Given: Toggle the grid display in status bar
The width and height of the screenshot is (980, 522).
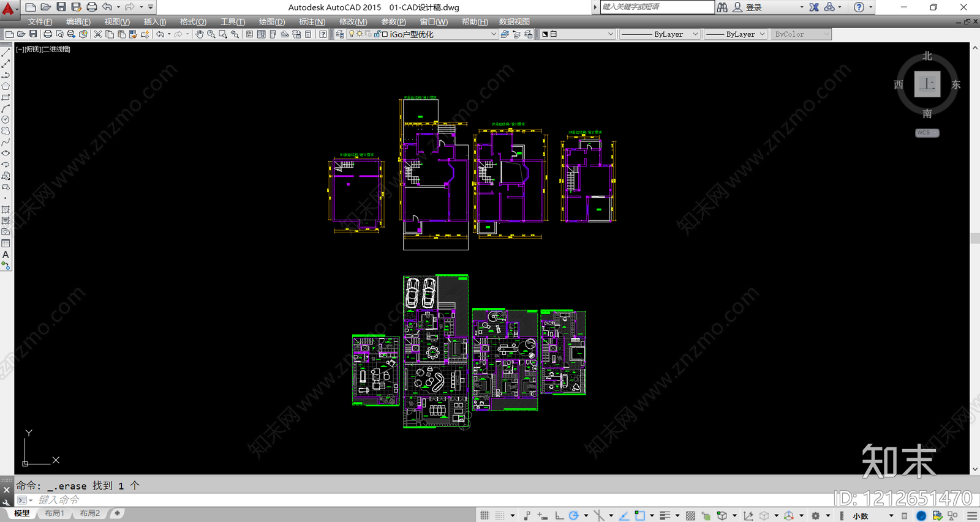Looking at the screenshot, I should tap(485, 516).
